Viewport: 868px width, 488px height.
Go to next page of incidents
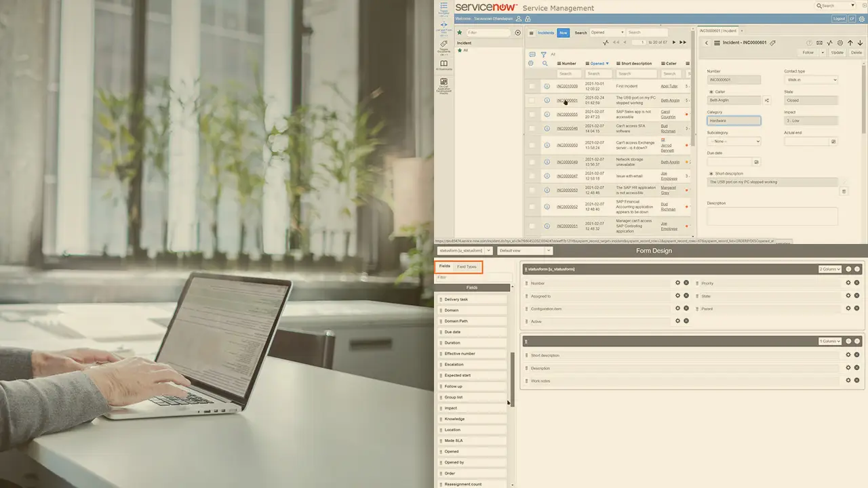(x=674, y=43)
